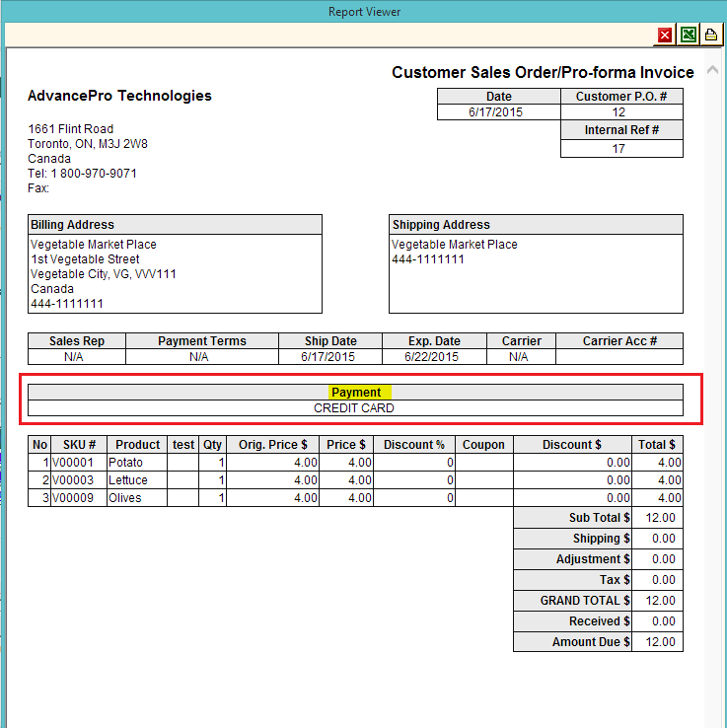The width and height of the screenshot is (727, 728).
Task: Click the Exp. Date value 6/22/2015
Action: click(432, 357)
